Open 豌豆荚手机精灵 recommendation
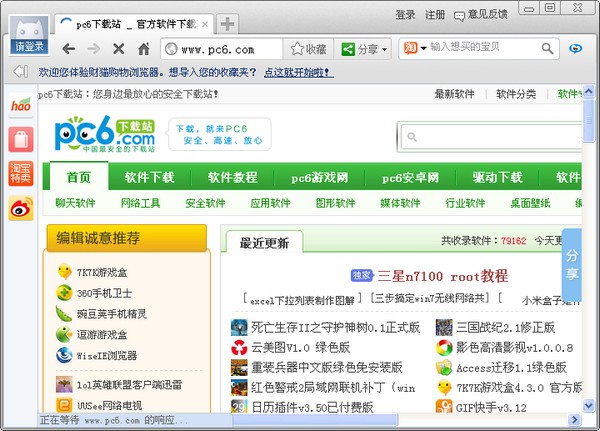This screenshot has width=600, height=431. pyautogui.click(x=112, y=314)
